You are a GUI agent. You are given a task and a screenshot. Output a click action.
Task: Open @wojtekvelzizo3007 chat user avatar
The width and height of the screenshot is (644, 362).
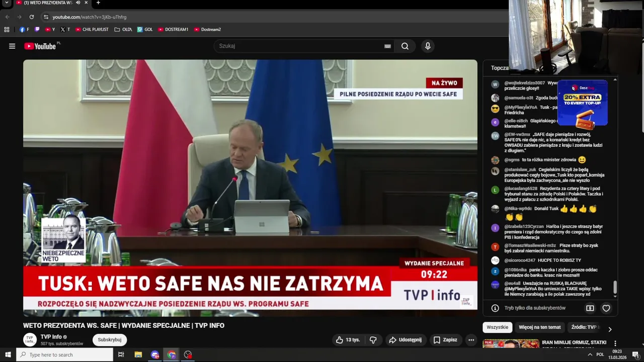[495, 84]
